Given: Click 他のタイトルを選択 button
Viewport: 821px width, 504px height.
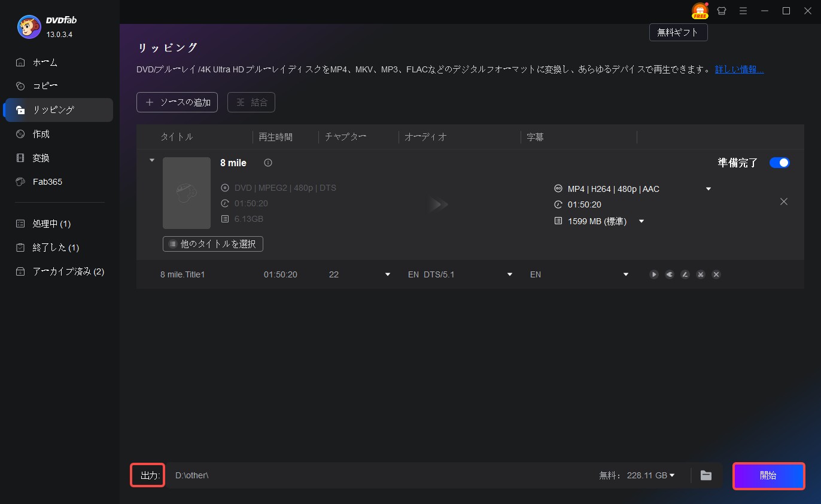Looking at the screenshot, I should [x=213, y=244].
